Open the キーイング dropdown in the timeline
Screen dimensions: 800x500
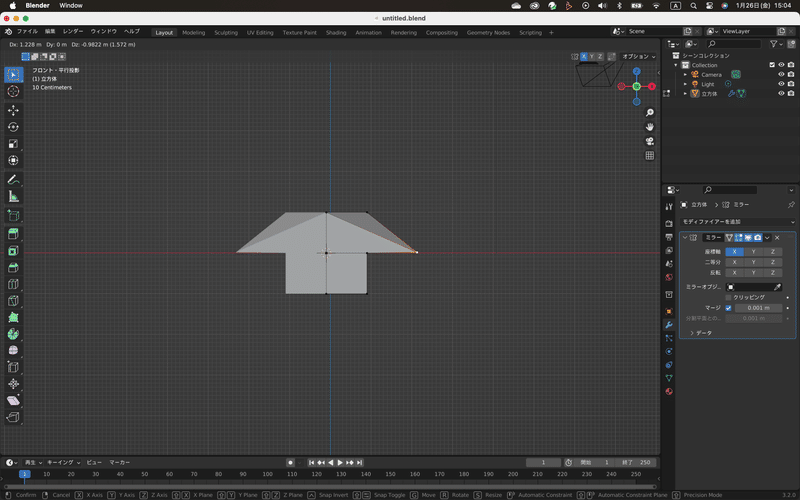click(x=63, y=462)
